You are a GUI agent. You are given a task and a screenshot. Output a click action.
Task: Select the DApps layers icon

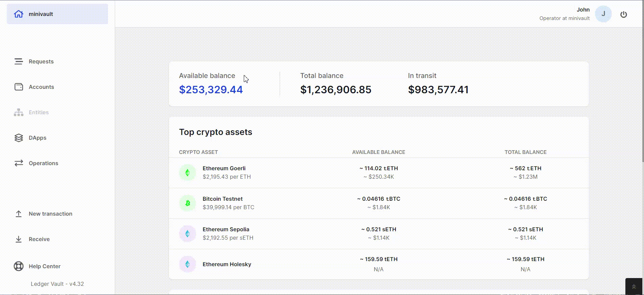tap(19, 138)
